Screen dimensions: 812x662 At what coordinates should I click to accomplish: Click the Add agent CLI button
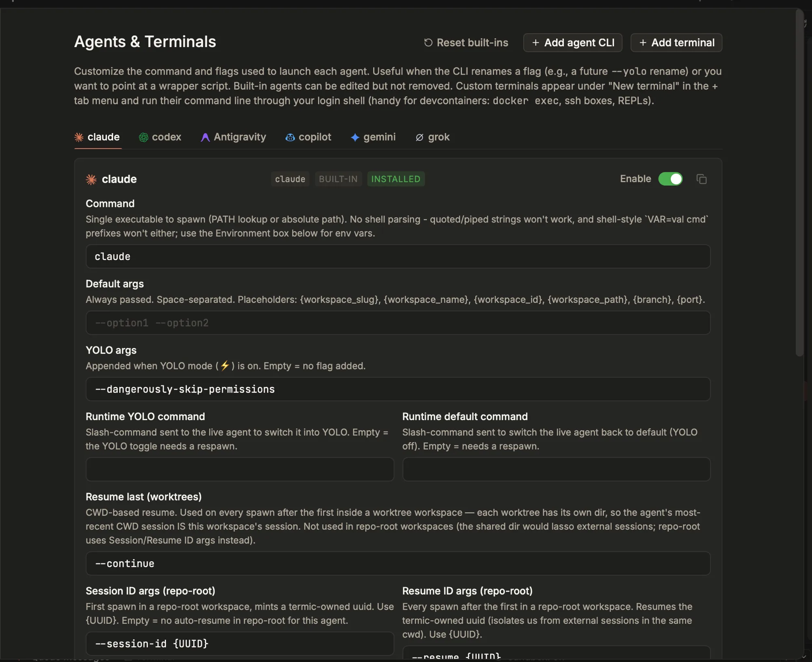(x=572, y=43)
